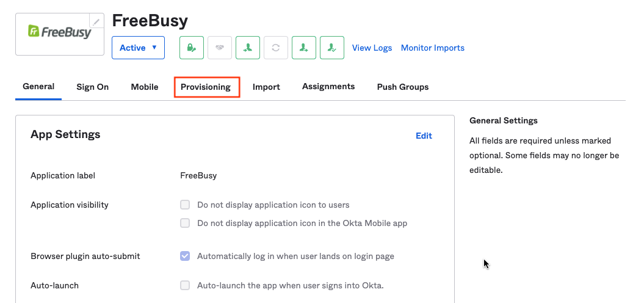Click Edit in App Settings
This screenshot has width=644, height=303.
[x=424, y=136]
